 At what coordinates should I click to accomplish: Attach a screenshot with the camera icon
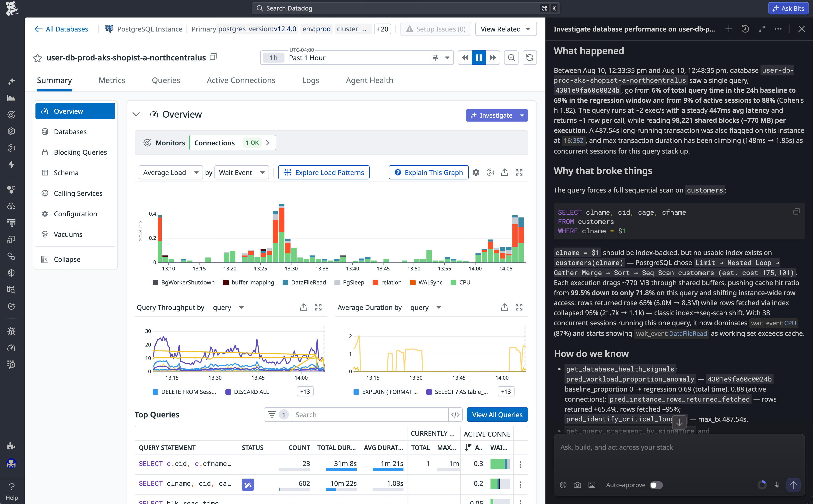tap(577, 485)
